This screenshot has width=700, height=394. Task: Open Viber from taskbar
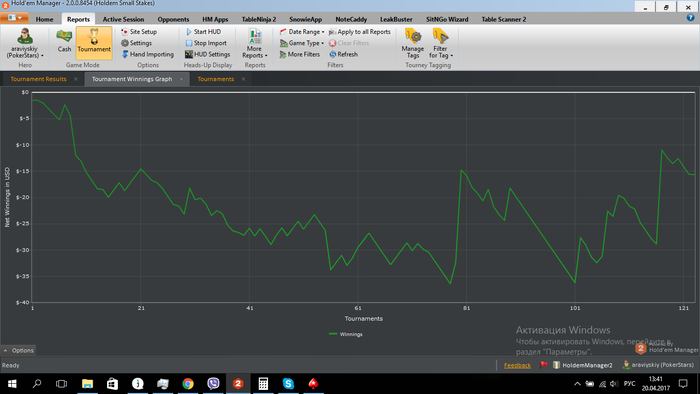coord(213,384)
